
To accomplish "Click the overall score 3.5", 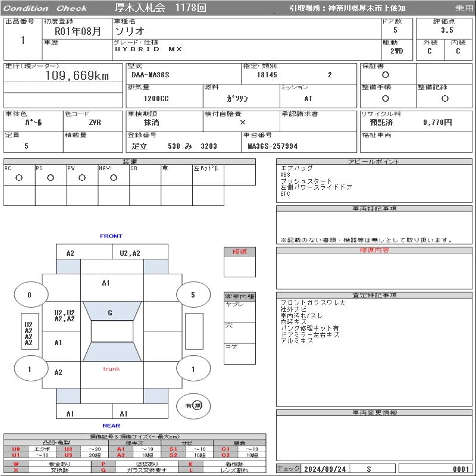I will [x=447, y=30].
